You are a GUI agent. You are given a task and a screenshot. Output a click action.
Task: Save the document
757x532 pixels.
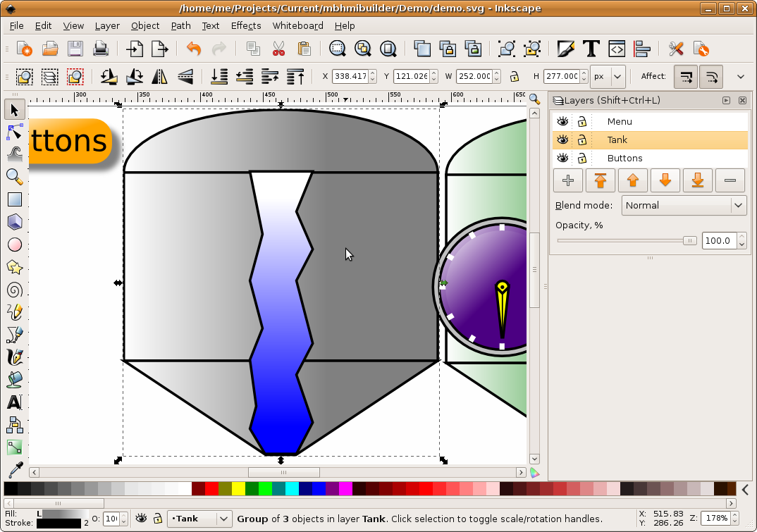75,49
